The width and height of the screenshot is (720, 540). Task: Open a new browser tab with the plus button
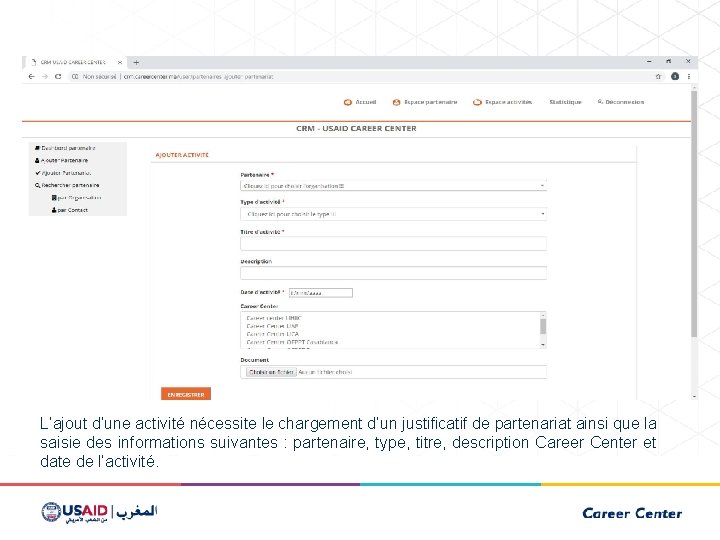136,62
